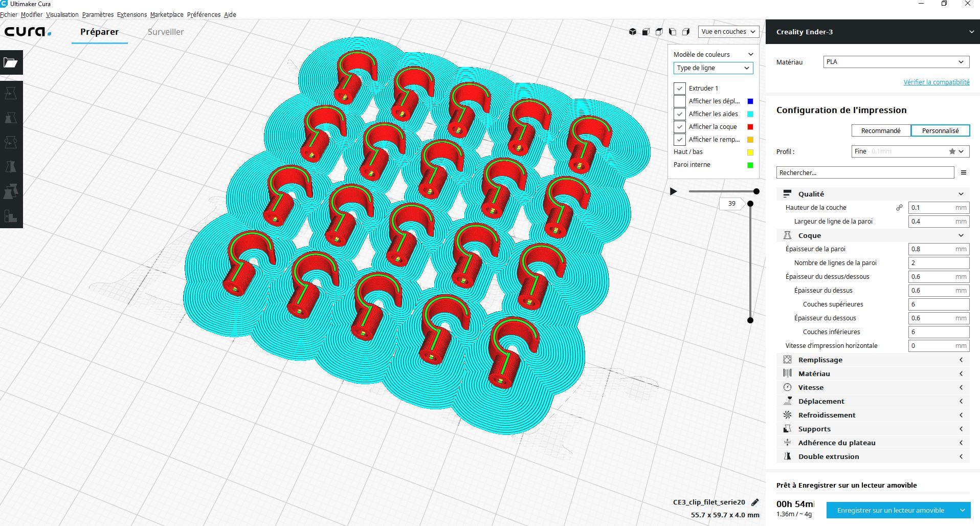Select the Scale tool in left toolbar

(x=11, y=118)
